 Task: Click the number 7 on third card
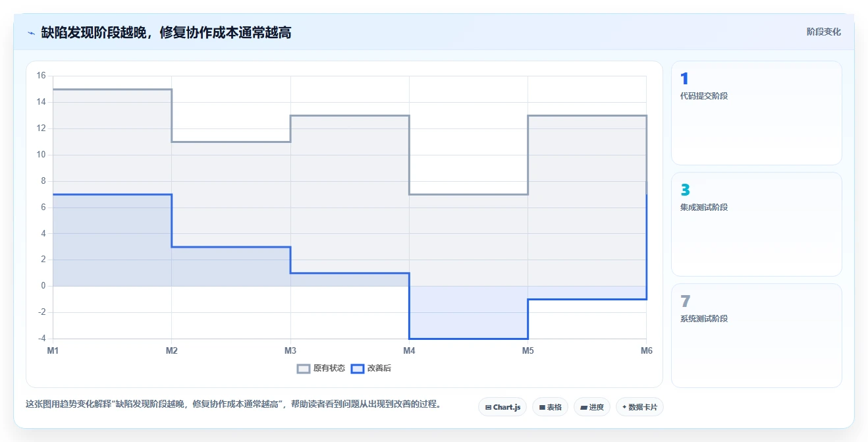(x=685, y=302)
